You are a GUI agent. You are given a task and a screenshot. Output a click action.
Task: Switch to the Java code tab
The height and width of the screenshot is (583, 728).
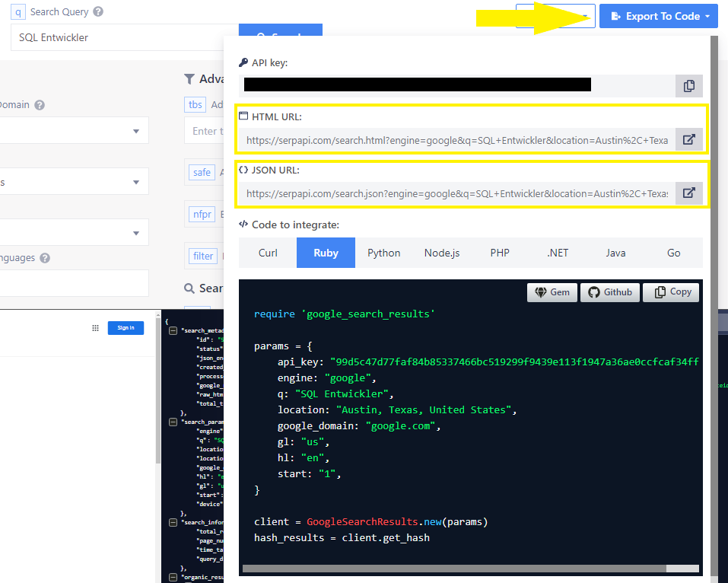click(x=615, y=253)
